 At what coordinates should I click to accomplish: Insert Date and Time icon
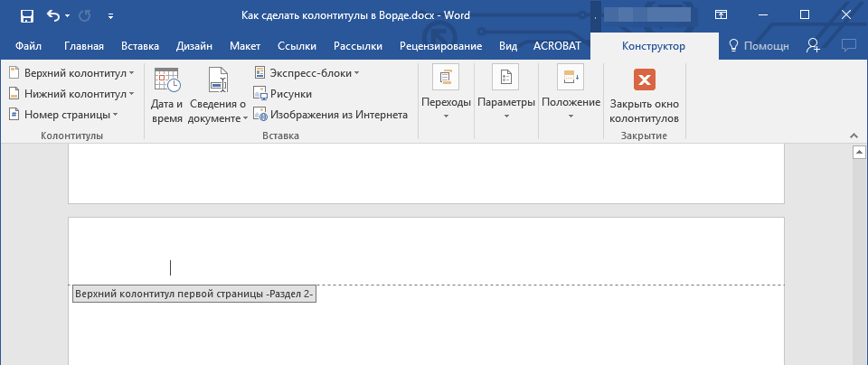coord(166,97)
